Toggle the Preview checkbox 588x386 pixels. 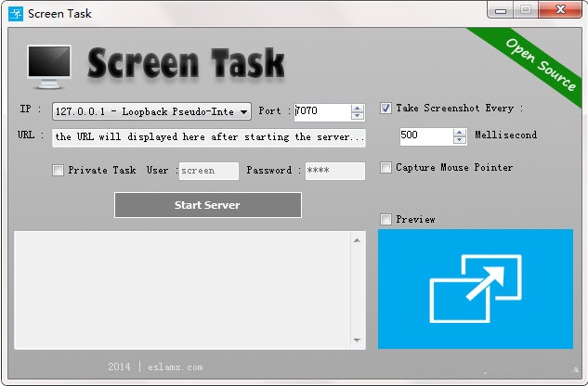(386, 220)
